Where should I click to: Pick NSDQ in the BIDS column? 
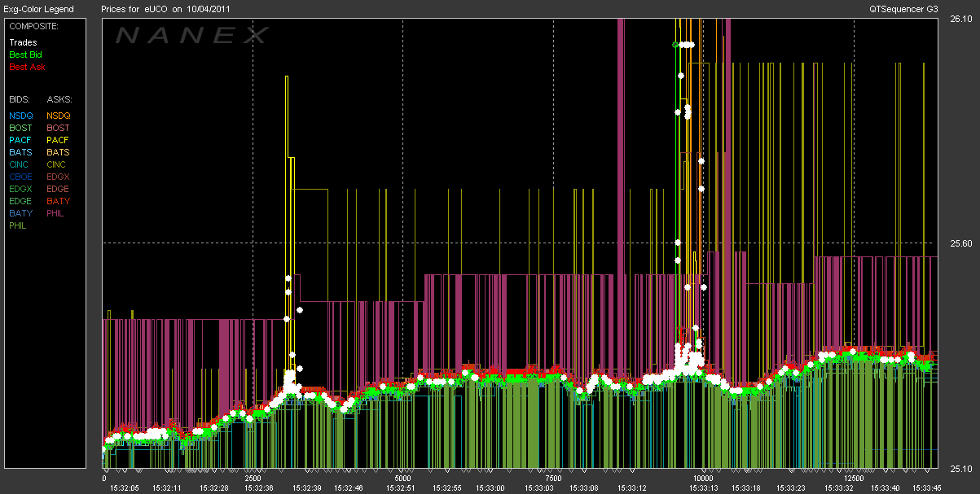click(21, 116)
